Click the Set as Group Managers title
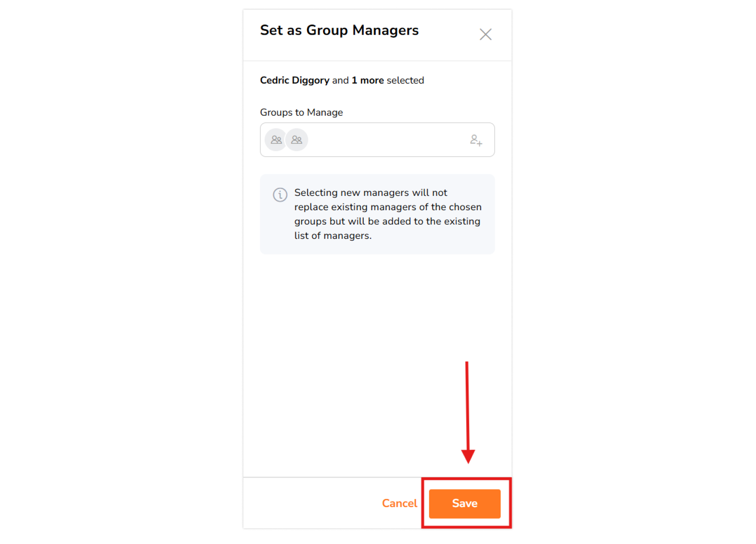The width and height of the screenshot is (756, 544). 339,30
